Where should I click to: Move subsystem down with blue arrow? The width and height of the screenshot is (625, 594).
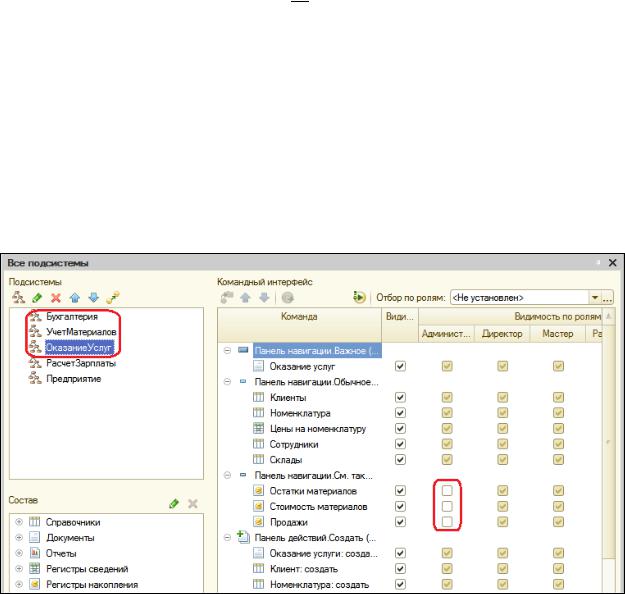[x=94, y=297]
